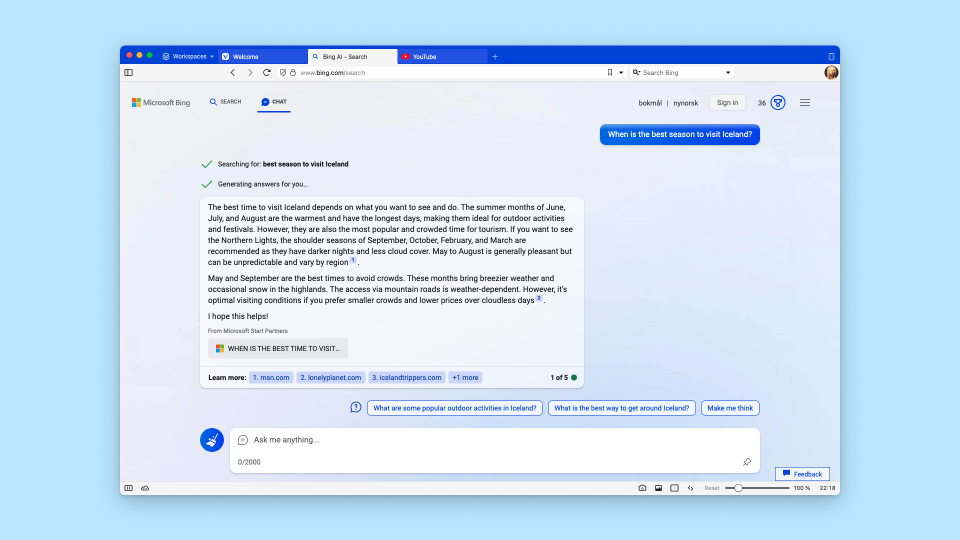The width and height of the screenshot is (960, 540).
Task: Ask the best way to get around Iceland
Action: (621, 408)
